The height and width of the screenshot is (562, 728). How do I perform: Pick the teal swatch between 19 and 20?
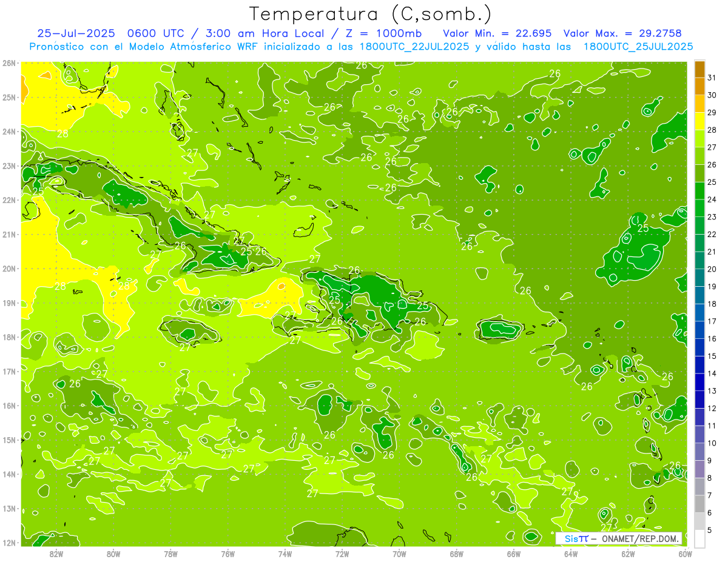coord(699,278)
